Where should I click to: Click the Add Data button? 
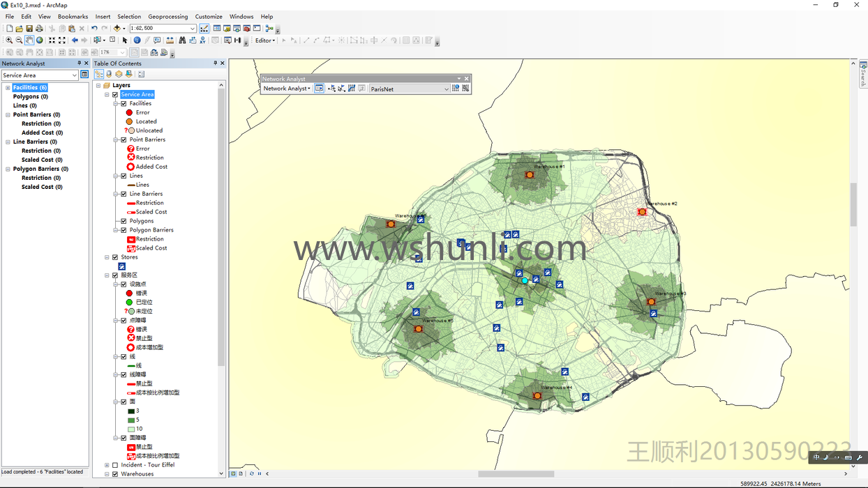(x=117, y=29)
